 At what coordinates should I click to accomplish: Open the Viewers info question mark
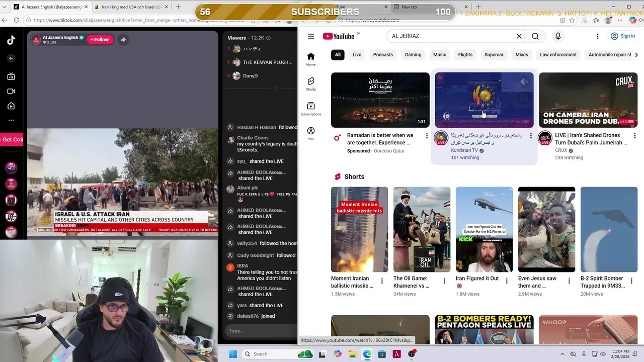click(x=268, y=38)
